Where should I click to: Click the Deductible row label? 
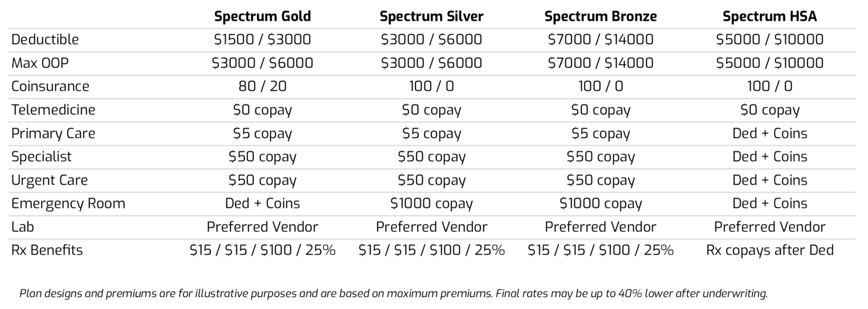45,40
